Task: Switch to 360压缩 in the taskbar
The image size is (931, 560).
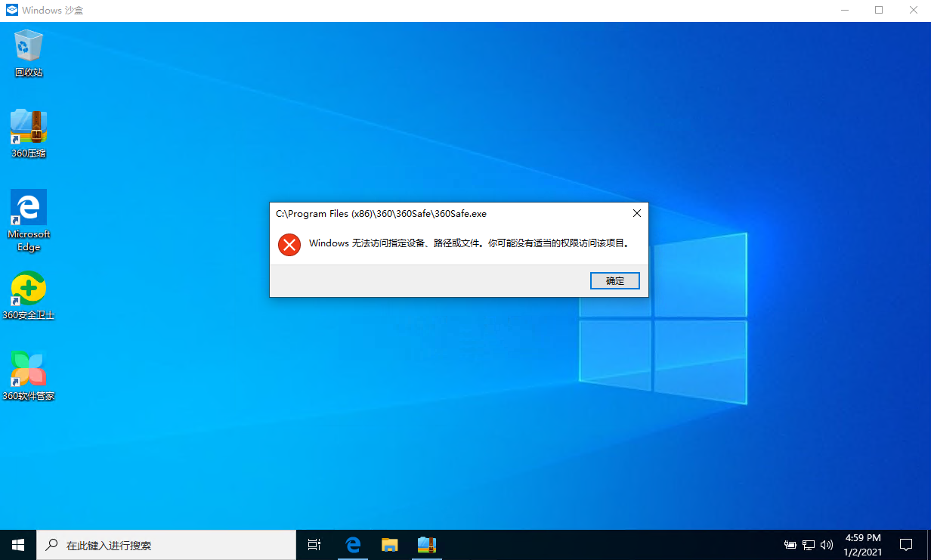Action: [427, 545]
